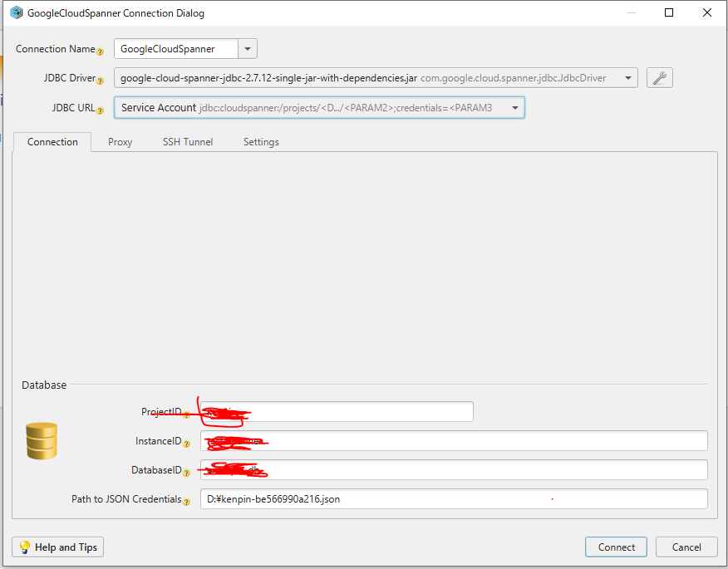Click the yellow database cylinder icon
This screenshot has width=728, height=569.
pyautogui.click(x=40, y=440)
